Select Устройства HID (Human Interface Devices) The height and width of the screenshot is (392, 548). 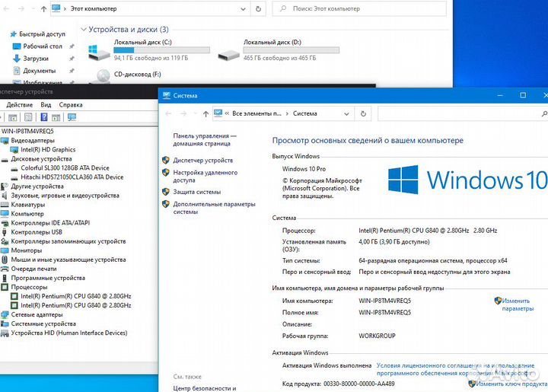pos(69,333)
